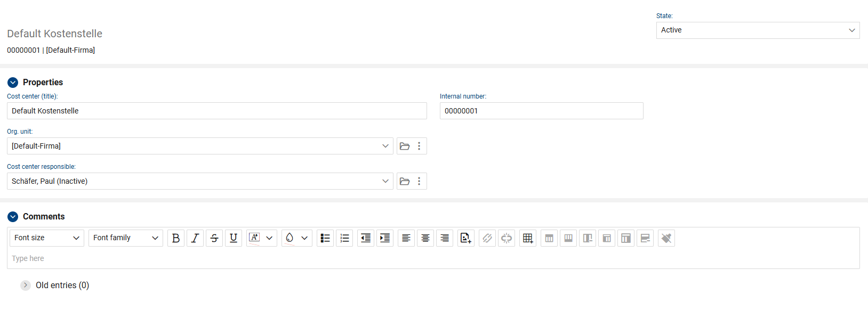
Task: Open the Org. unit dropdown
Action: pos(200,146)
